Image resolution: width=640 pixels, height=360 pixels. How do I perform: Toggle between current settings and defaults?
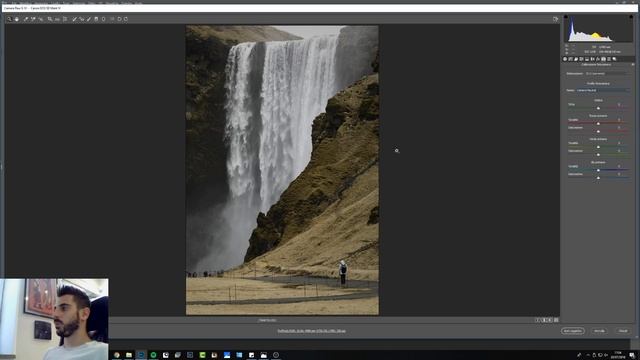tap(556, 320)
